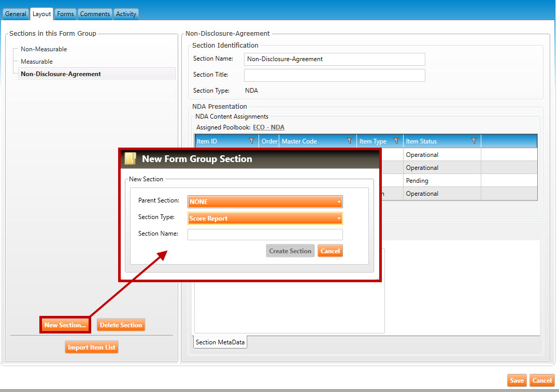Open the Section Type dropdown
559x392 pixels.
(x=265, y=219)
